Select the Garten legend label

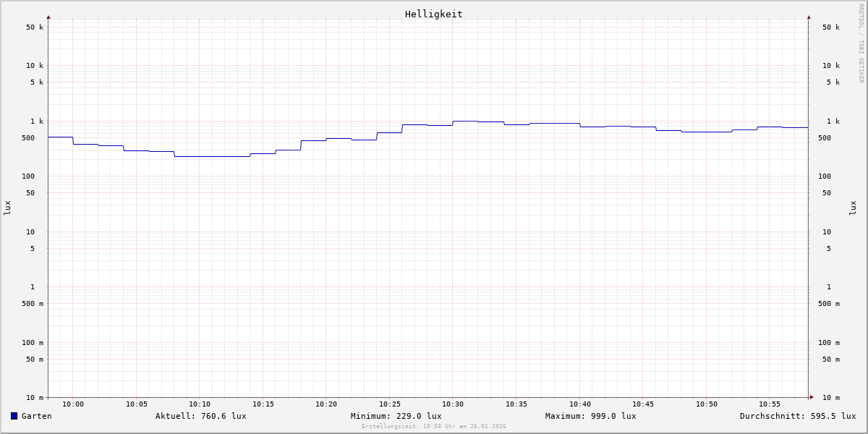[x=36, y=416]
